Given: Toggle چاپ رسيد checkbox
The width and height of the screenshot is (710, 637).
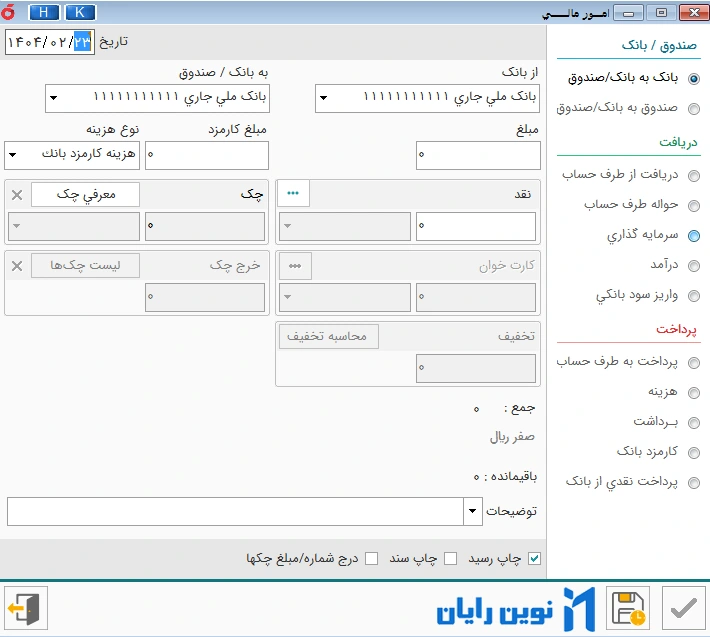Looking at the screenshot, I should point(535,559).
